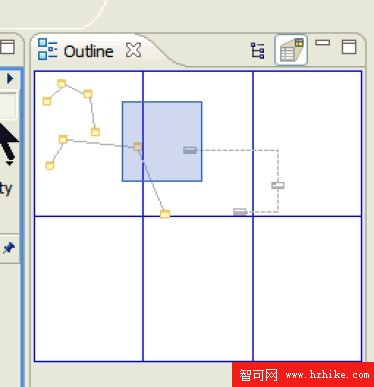Close the Outline view tab
The image size is (374, 387).
point(133,50)
